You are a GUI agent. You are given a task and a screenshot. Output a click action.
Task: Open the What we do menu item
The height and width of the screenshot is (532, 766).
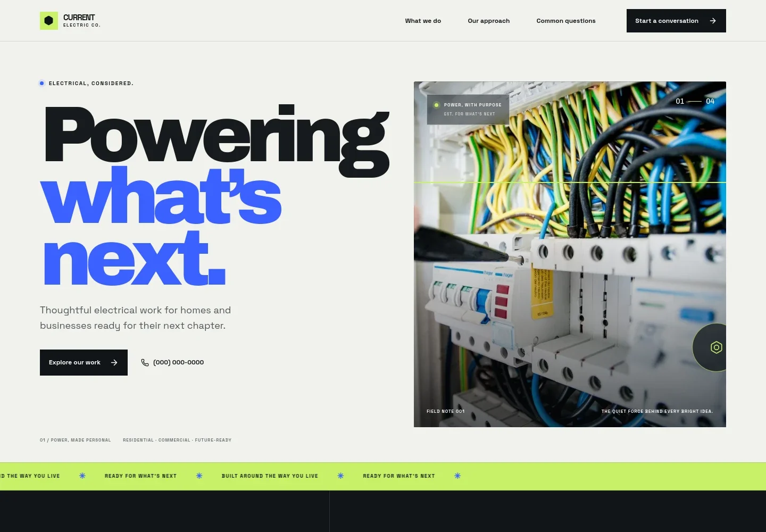423,21
